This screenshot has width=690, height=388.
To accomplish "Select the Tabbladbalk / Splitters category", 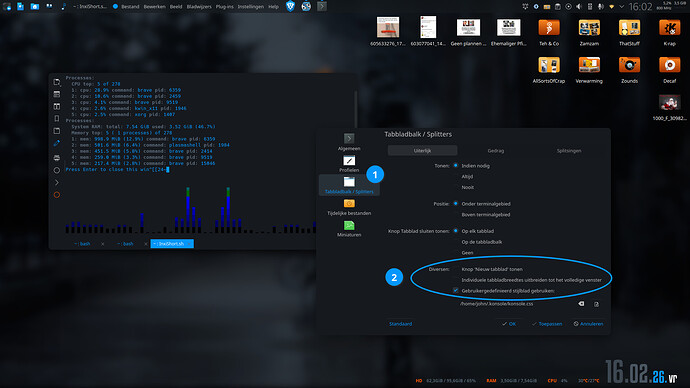I will tap(349, 185).
